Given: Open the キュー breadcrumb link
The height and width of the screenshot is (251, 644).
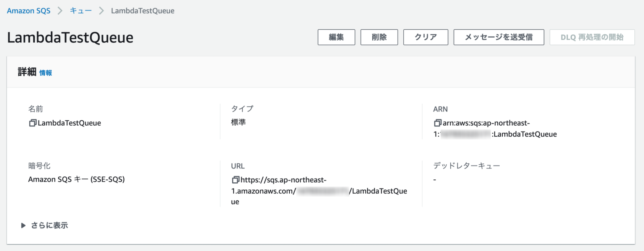Looking at the screenshot, I should click(80, 10).
